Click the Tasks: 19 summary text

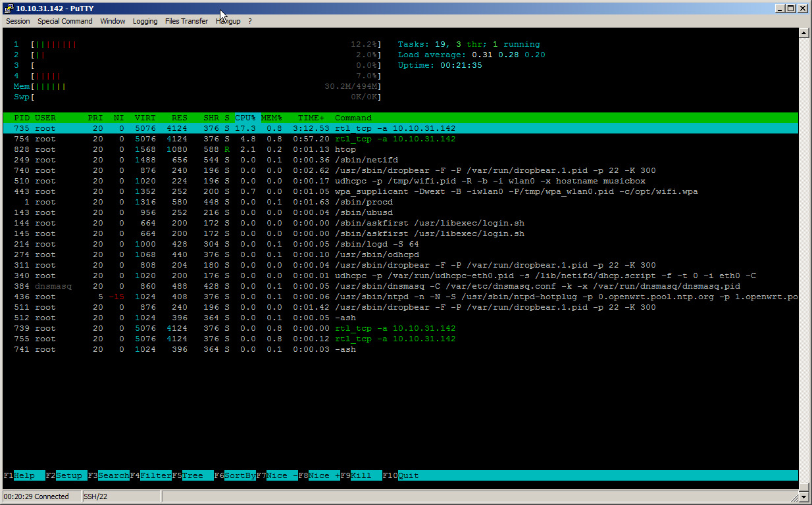[469, 44]
